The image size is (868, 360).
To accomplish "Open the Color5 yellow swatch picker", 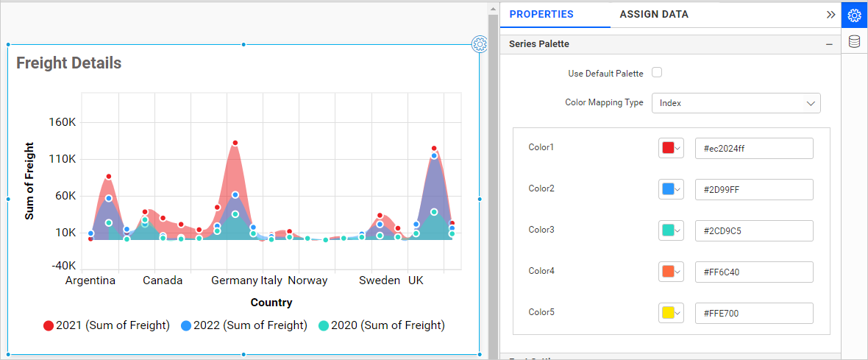I will [x=671, y=313].
